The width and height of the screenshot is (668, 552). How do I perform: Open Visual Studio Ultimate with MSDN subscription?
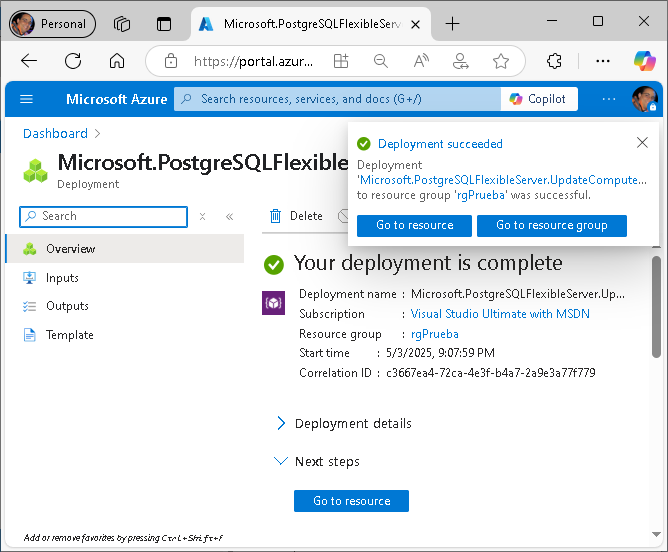[500, 314]
